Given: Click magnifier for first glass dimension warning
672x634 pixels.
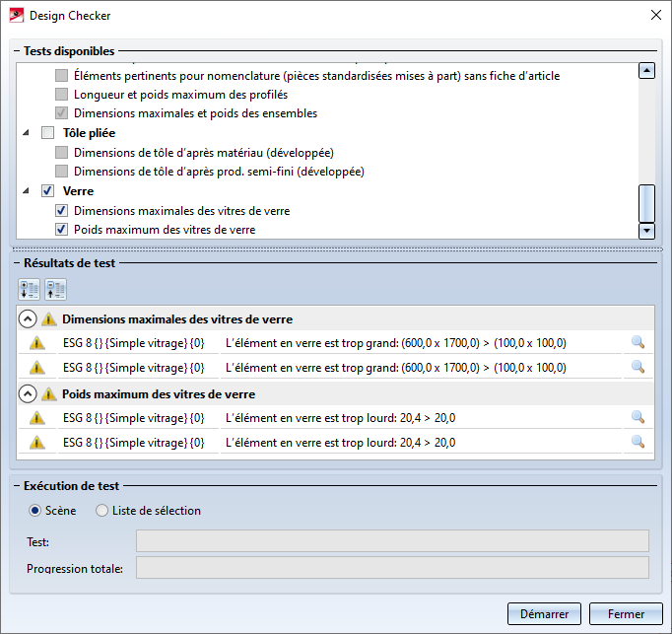Looking at the screenshot, I should 638,342.
